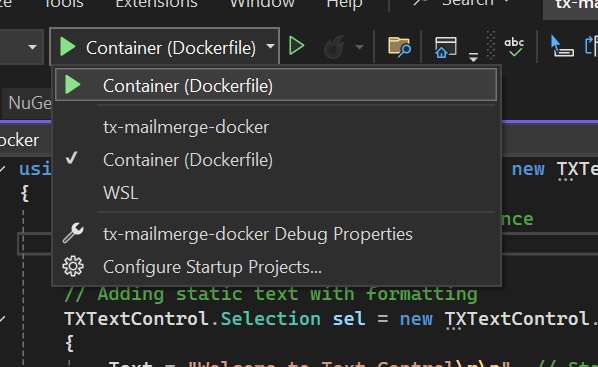Click the blue cursor selection toolbar icon

pos(562,46)
